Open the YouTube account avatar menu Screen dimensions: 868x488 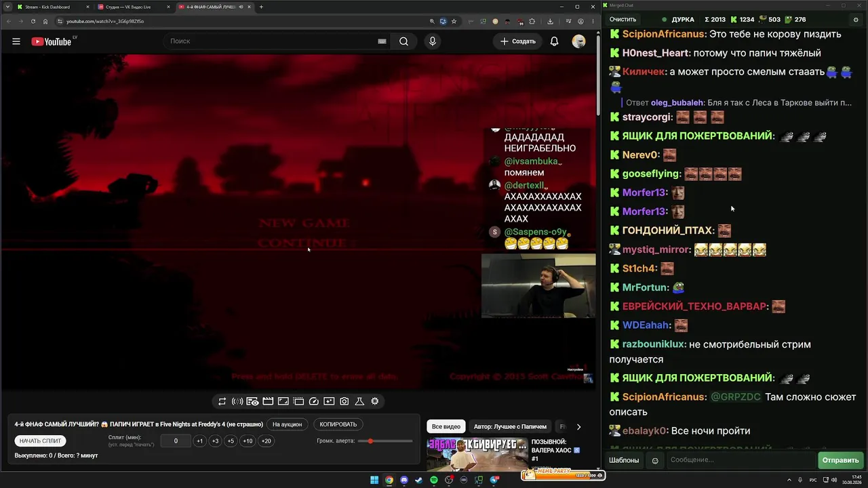(x=578, y=41)
